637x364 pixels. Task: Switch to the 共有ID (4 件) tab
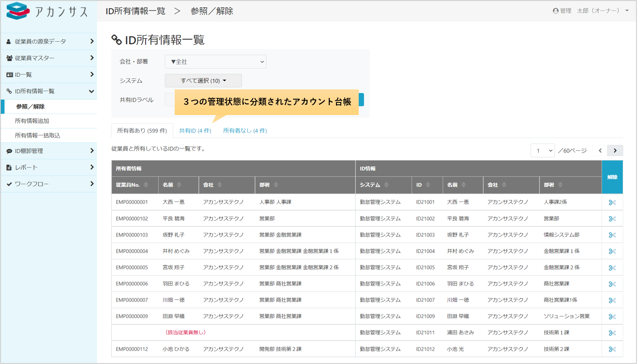tap(195, 131)
